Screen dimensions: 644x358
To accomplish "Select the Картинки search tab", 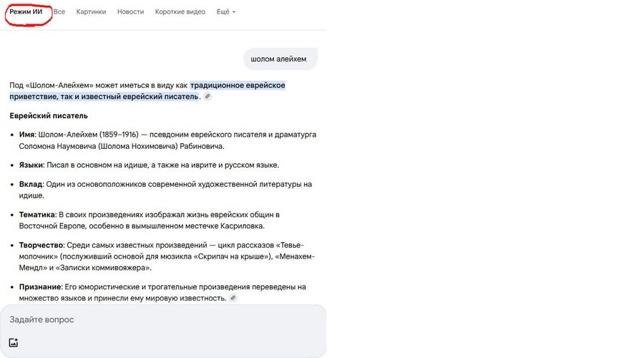I will (90, 12).
